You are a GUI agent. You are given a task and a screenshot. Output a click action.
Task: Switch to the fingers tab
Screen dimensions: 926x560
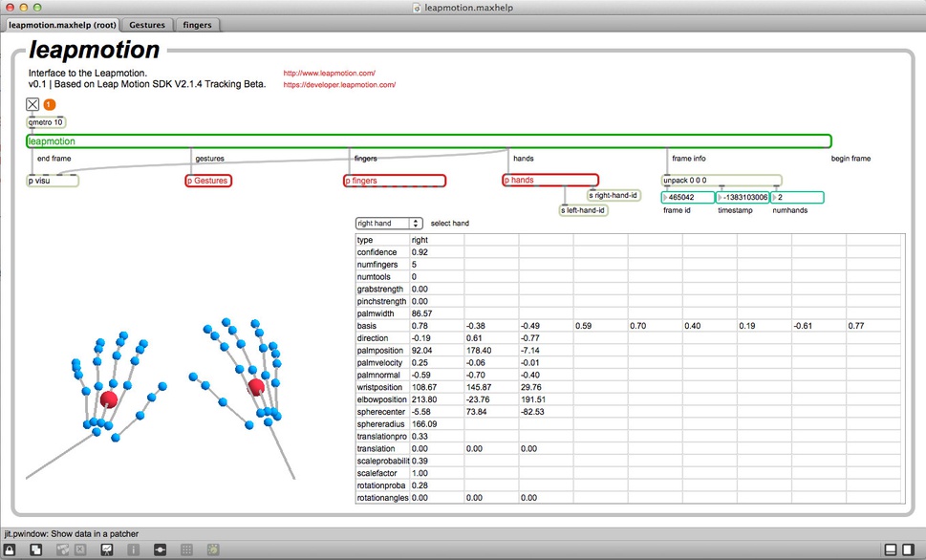pos(197,25)
